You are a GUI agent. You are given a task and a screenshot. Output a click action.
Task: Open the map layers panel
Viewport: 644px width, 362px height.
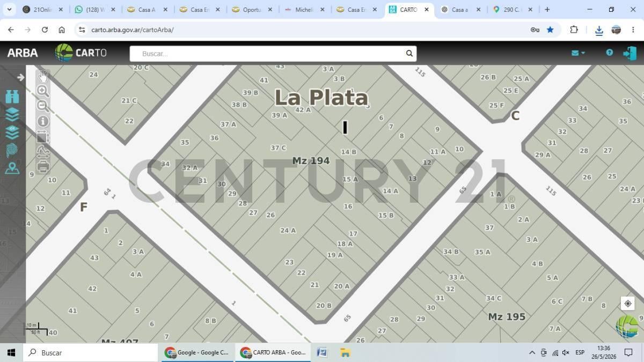[x=12, y=114]
